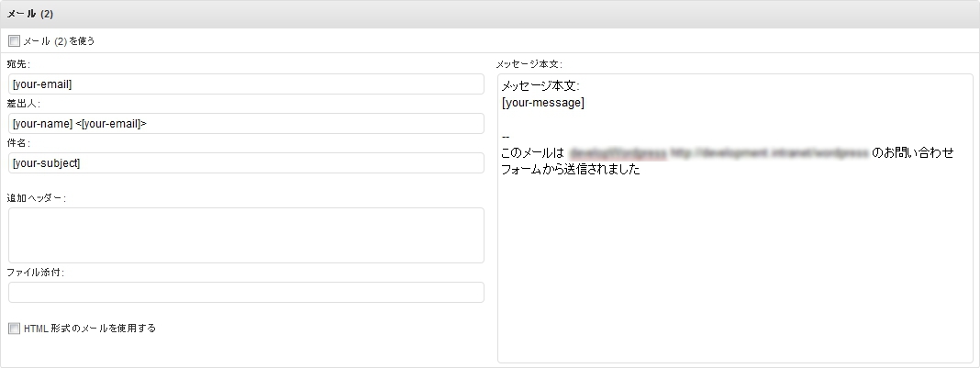Click into the 差出人 sender input field

tap(246, 124)
